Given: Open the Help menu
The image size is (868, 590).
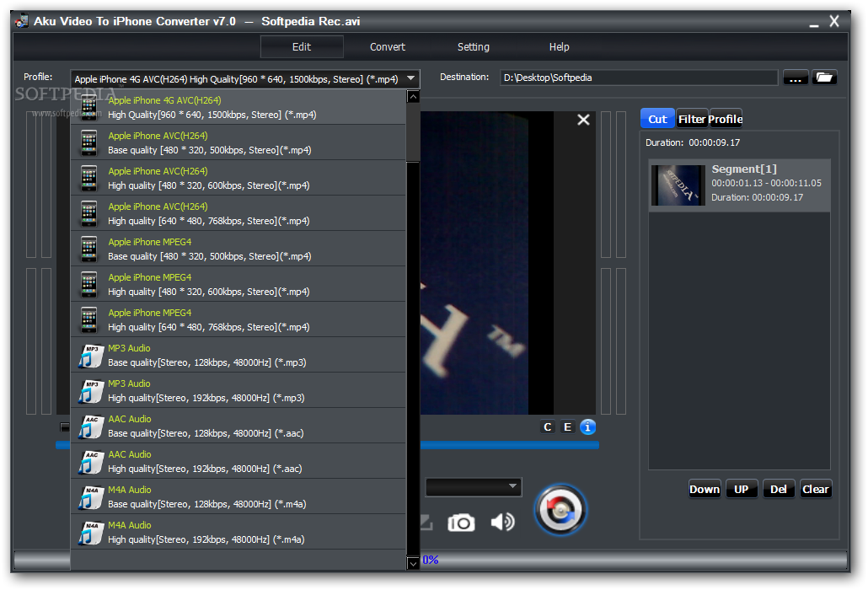Looking at the screenshot, I should pyautogui.click(x=559, y=47).
